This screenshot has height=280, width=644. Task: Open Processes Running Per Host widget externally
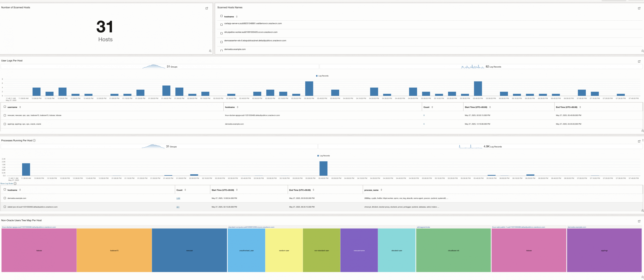pyautogui.click(x=639, y=141)
